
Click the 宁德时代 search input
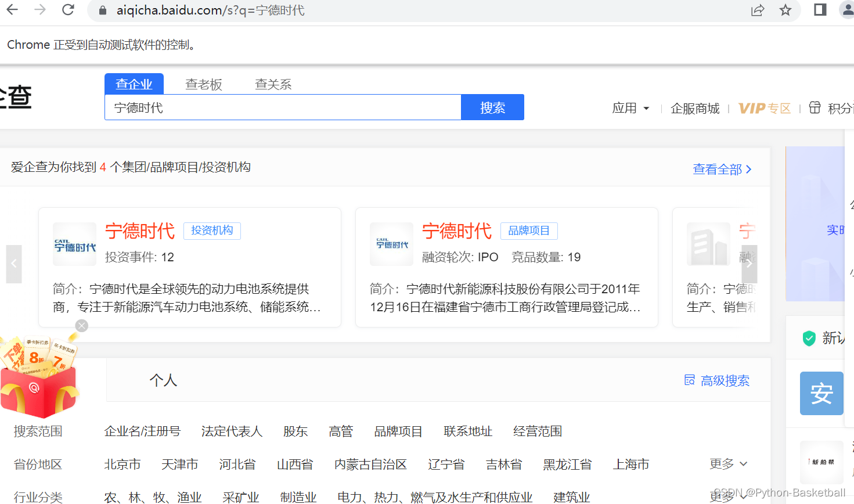click(283, 107)
